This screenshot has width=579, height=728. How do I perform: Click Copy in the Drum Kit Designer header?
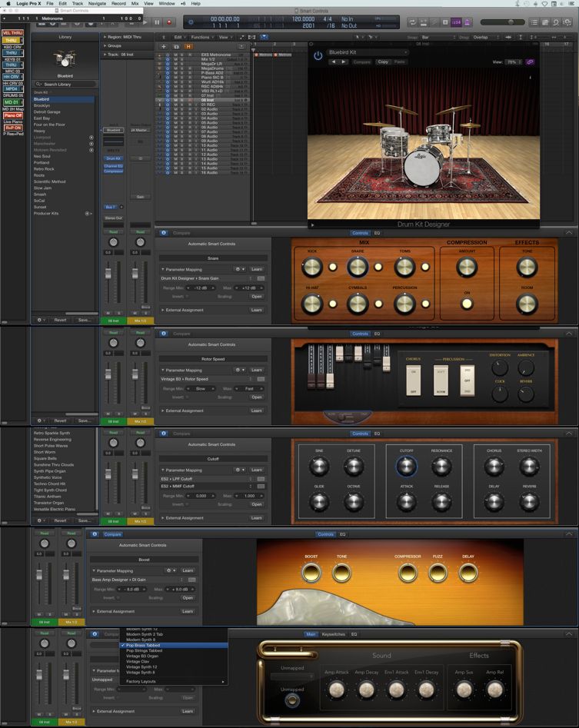[x=383, y=61]
